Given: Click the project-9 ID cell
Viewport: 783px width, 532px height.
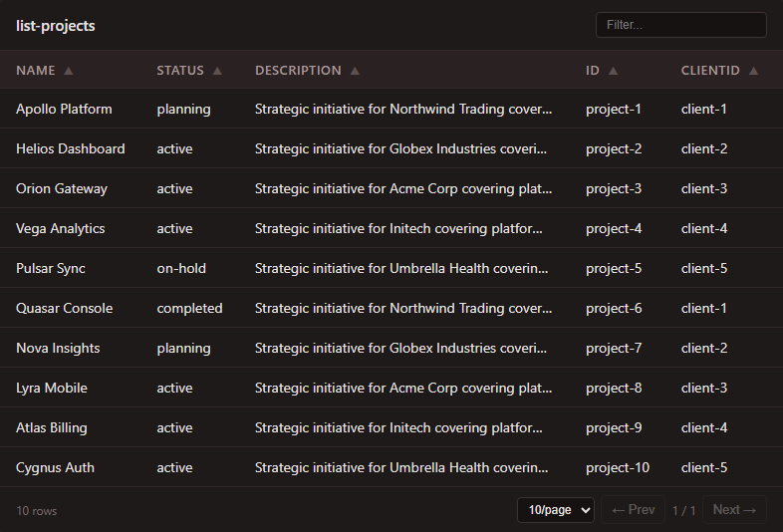Looking at the screenshot, I should pyautogui.click(x=614, y=428).
